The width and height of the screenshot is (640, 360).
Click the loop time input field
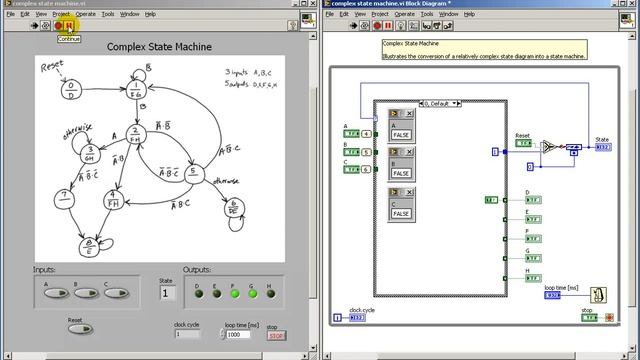[x=238, y=334]
